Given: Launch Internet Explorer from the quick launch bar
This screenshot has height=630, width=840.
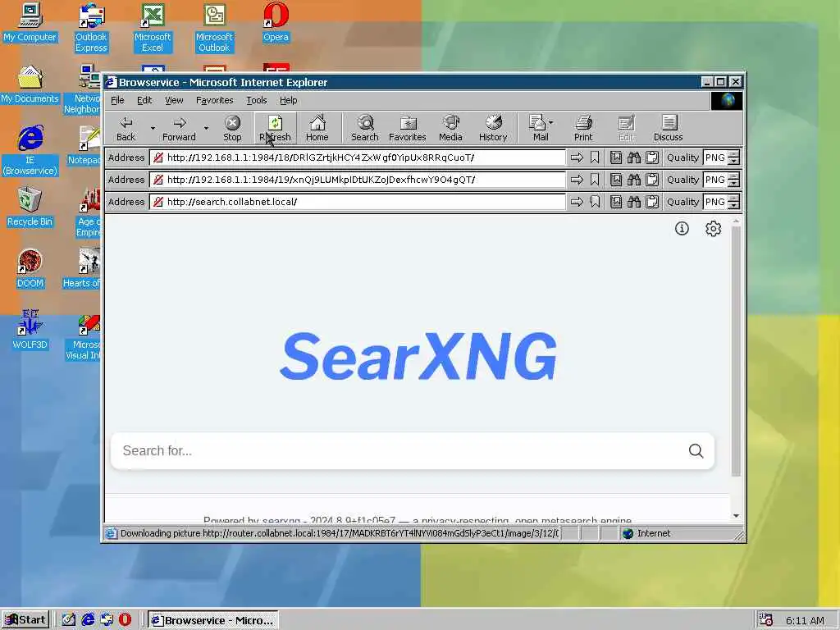Looking at the screenshot, I should (x=88, y=620).
